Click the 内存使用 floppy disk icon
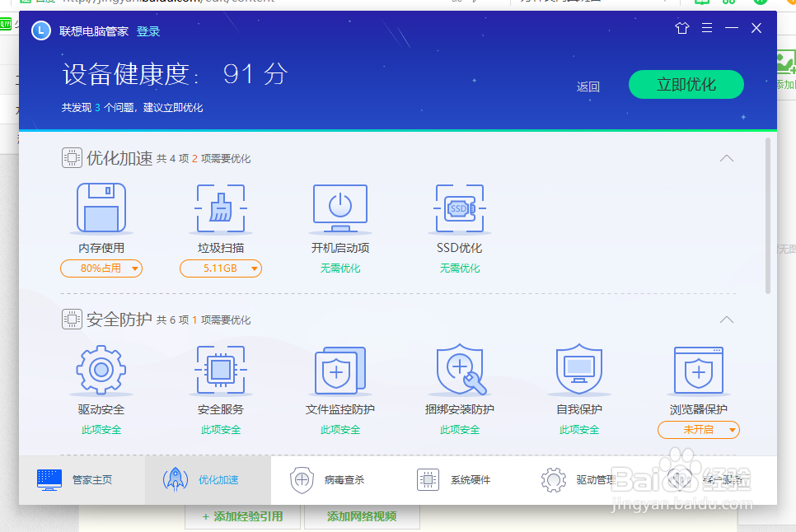The image size is (796, 532). [x=101, y=208]
